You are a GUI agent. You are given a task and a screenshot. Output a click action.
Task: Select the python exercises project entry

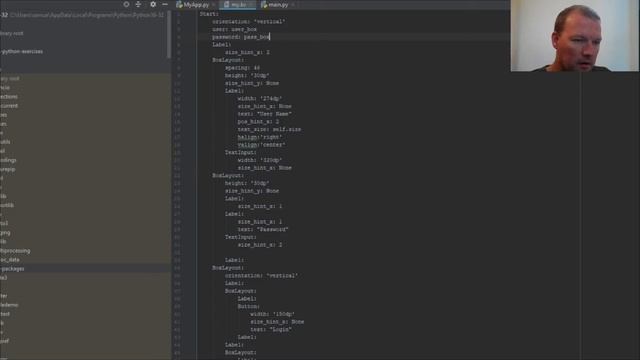pyautogui.click(x=22, y=51)
